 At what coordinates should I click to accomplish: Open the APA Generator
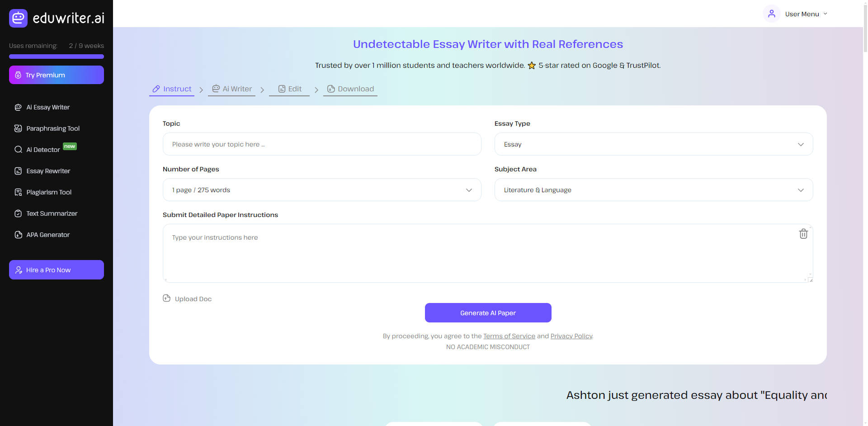coord(47,234)
